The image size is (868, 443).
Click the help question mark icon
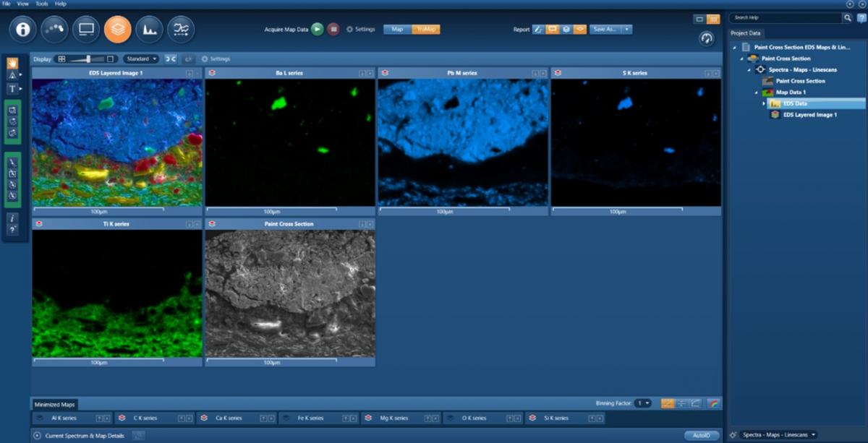pos(12,229)
